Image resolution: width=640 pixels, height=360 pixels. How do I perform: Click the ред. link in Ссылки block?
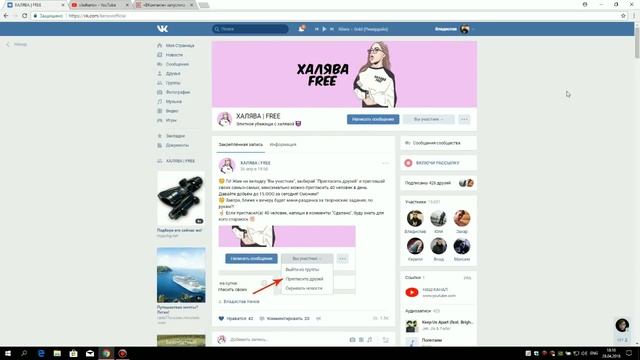pos(467,278)
